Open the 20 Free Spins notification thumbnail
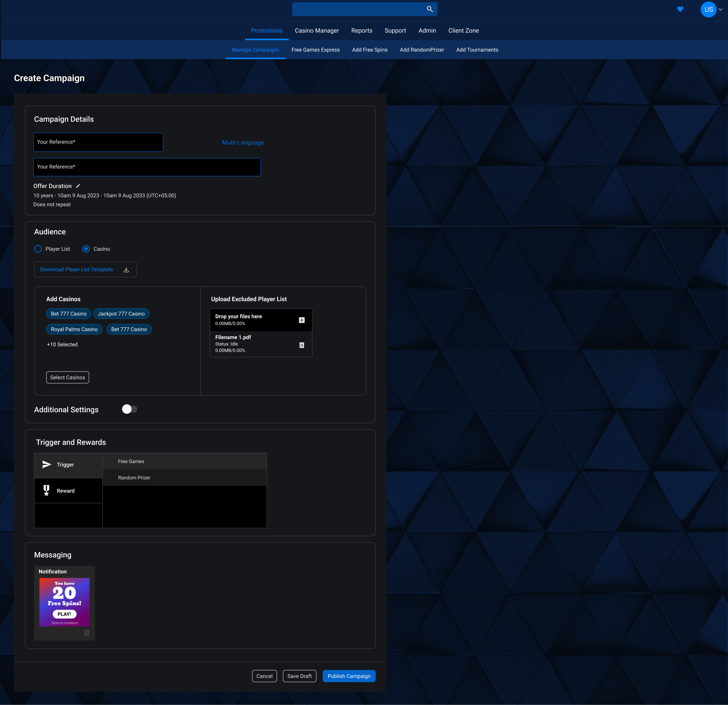The width and height of the screenshot is (728, 705). [x=64, y=602]
